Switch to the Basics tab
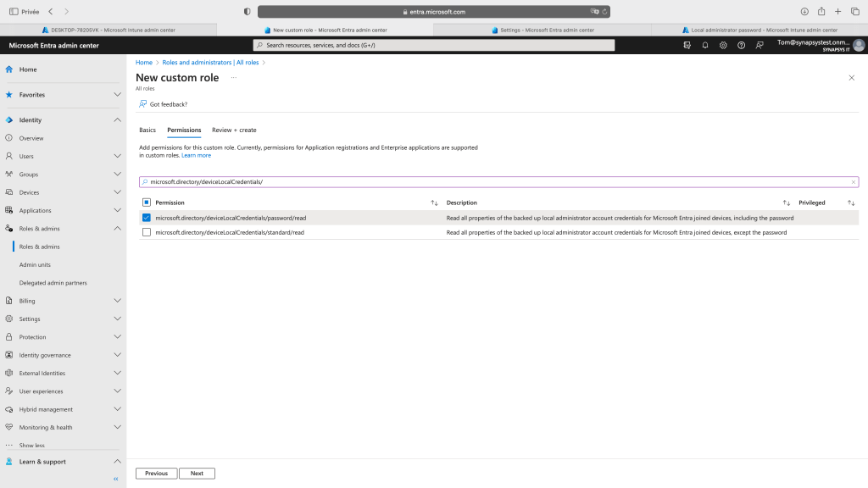 coord(147,130)
